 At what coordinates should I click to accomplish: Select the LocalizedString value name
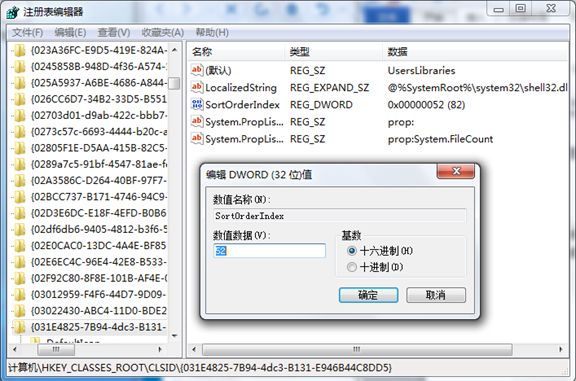click(x=241, y=87)
